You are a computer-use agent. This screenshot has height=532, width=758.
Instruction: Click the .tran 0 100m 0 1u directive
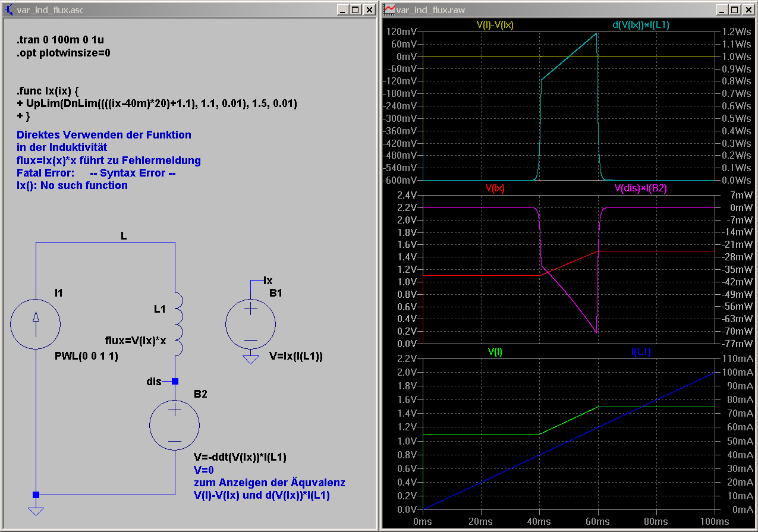pos(61,40)
